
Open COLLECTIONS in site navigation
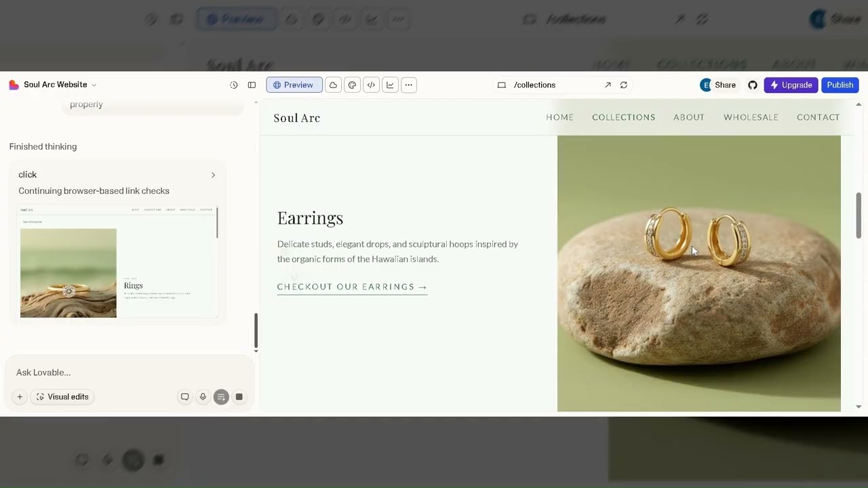(x=624, y=117)
